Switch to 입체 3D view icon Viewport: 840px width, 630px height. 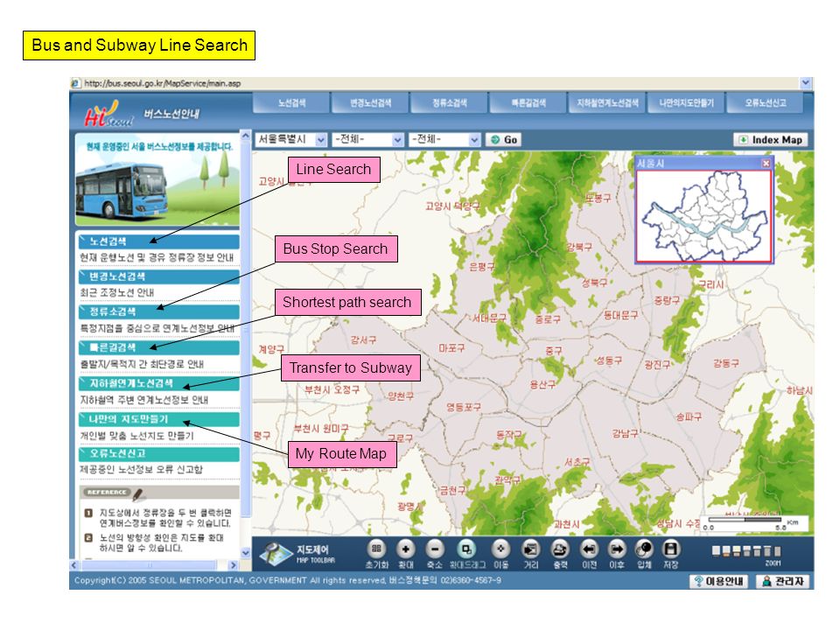click(x=644, y=549)
